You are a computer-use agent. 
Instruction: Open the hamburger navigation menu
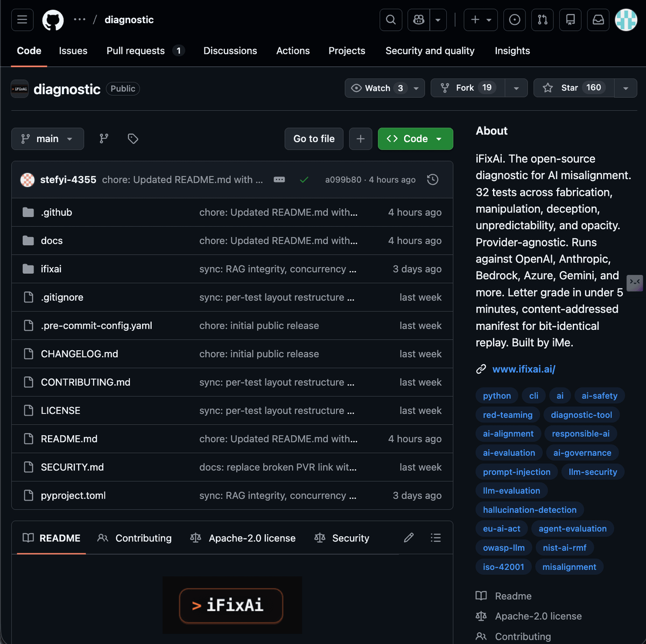22,20
